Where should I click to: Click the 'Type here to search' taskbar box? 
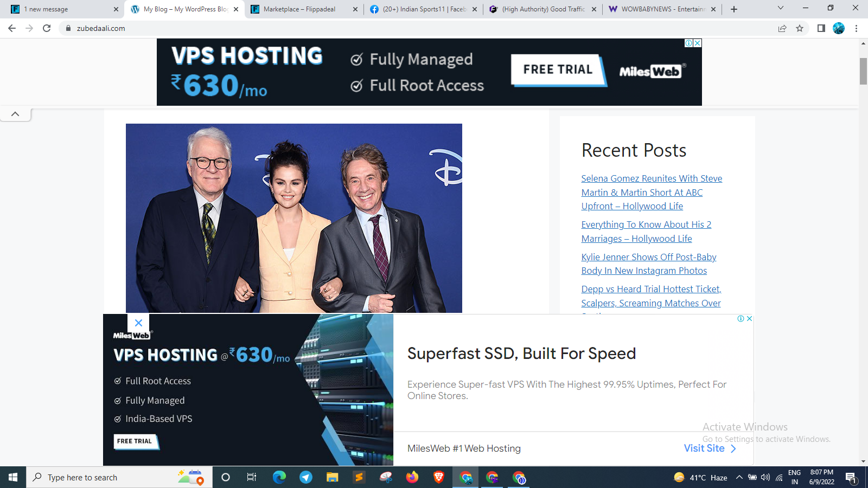tap(119, 477)
